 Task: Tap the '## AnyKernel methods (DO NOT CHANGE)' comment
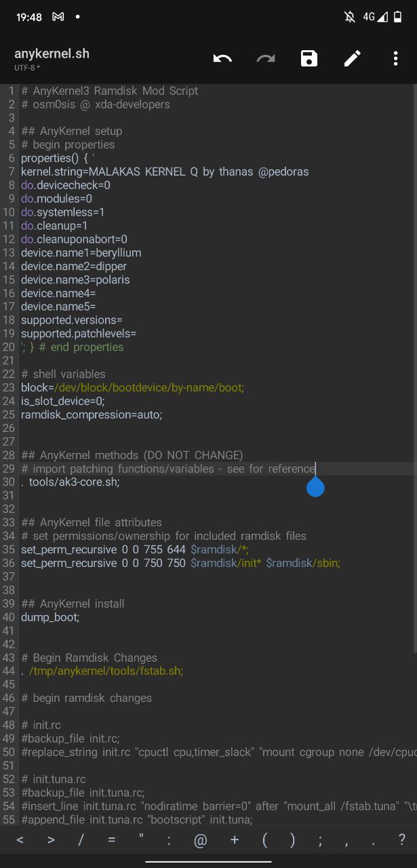point(132,455)
